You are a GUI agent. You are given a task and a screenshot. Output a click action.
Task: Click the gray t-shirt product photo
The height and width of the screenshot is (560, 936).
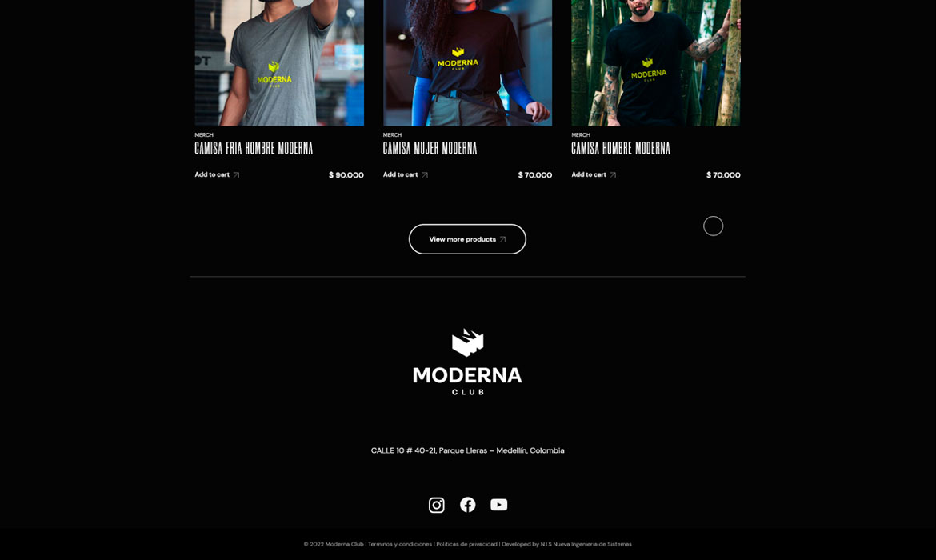279,62
